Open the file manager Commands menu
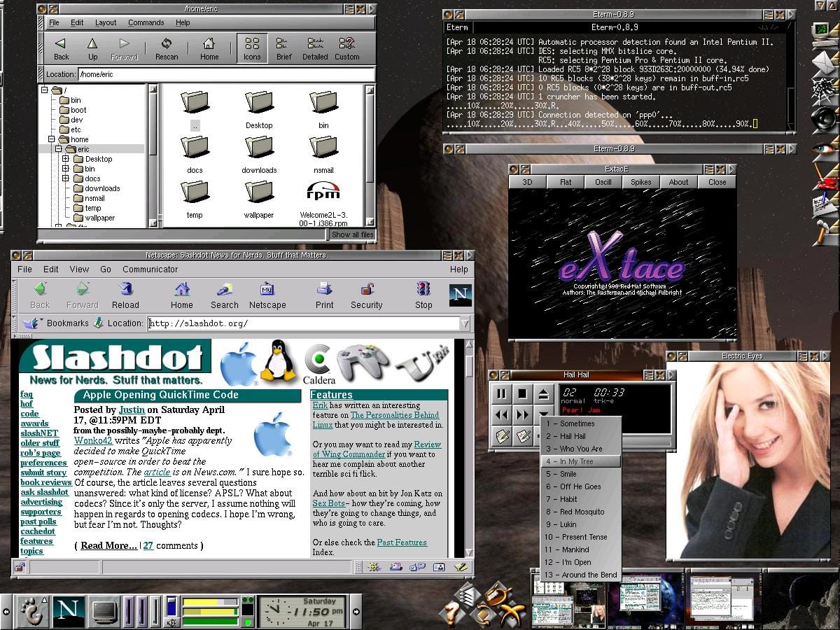 [x=146, y=22]
